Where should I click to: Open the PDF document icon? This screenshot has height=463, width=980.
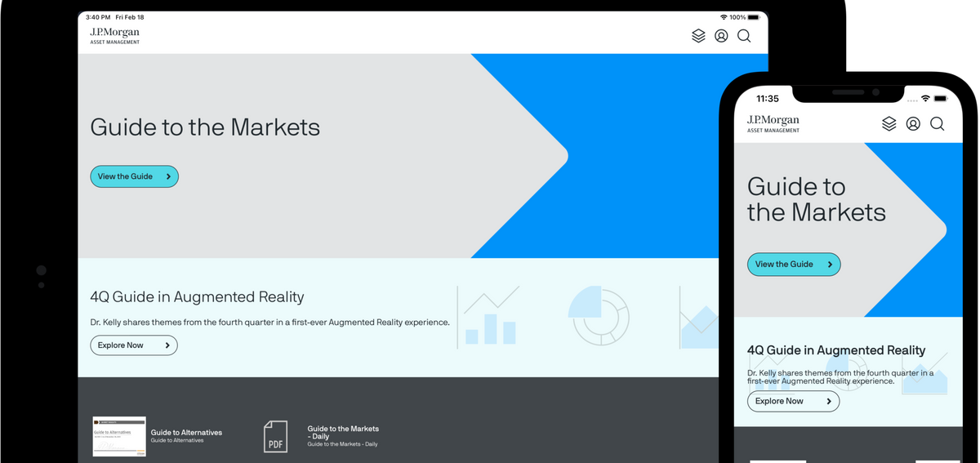(276, 436)
